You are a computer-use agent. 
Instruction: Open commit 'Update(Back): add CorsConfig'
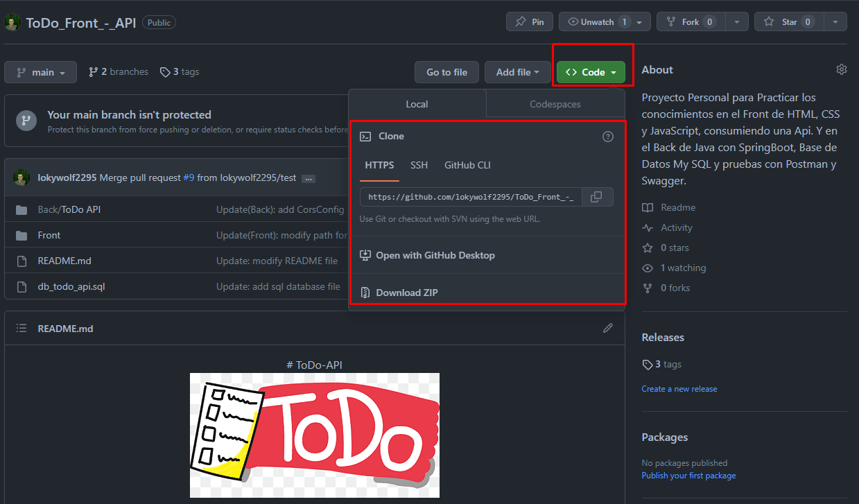point(280,209)
